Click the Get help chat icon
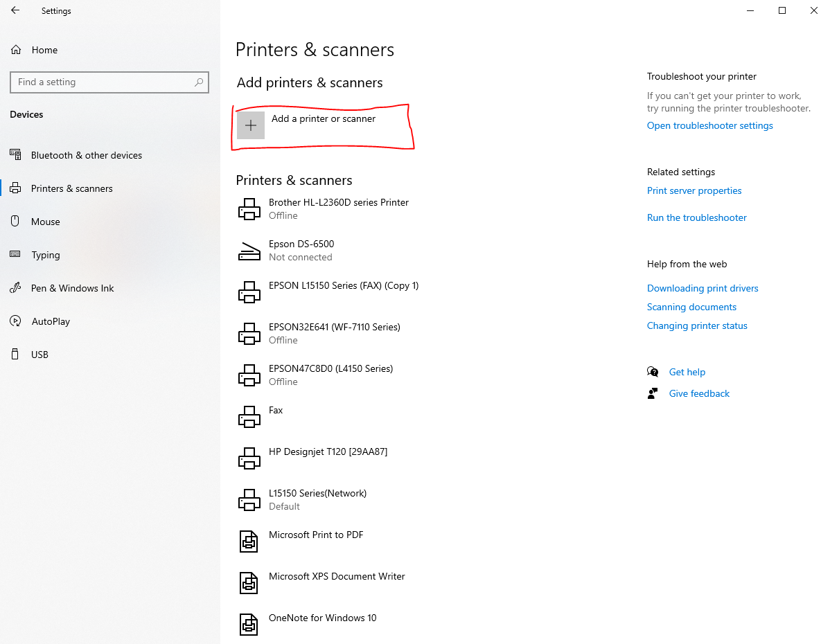Viewport: 830px width, 644px height. click(x=653, y=372)
